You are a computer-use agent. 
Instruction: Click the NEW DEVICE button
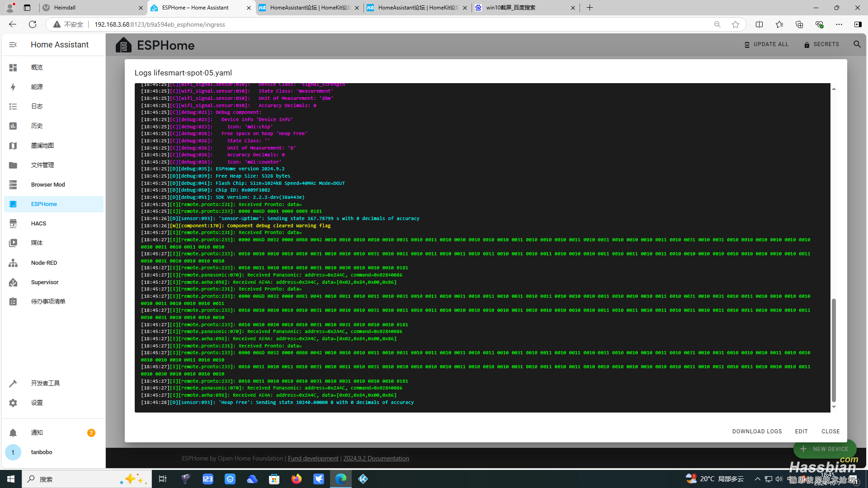tap(825, 449)
